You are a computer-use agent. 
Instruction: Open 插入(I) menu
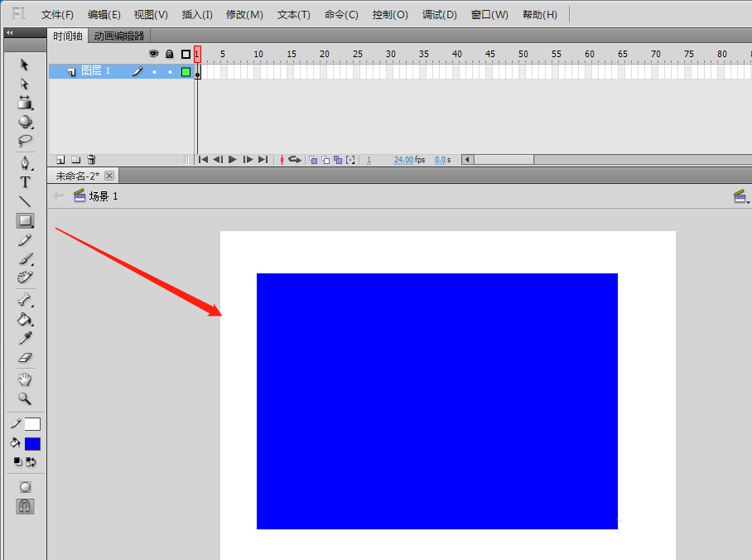[197, 15]
